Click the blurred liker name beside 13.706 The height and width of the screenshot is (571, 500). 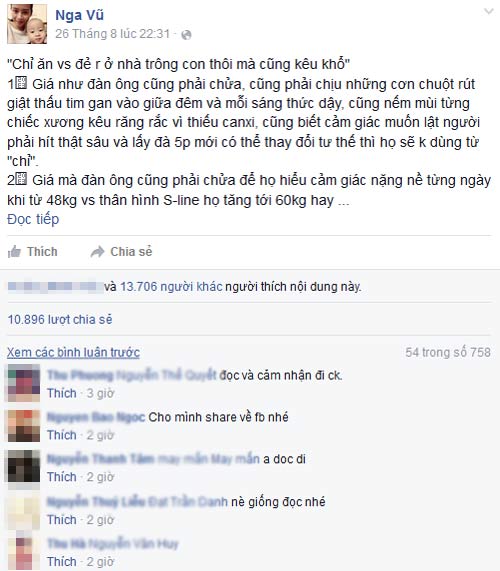pos(55,287)
